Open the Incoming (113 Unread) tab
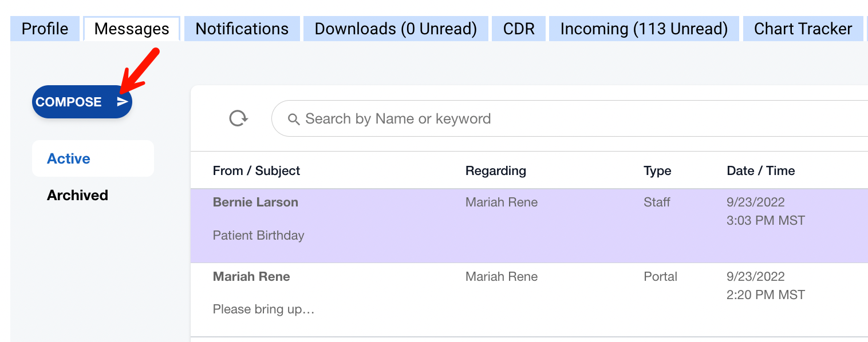The image size is (868, 342). pos(644,29)
